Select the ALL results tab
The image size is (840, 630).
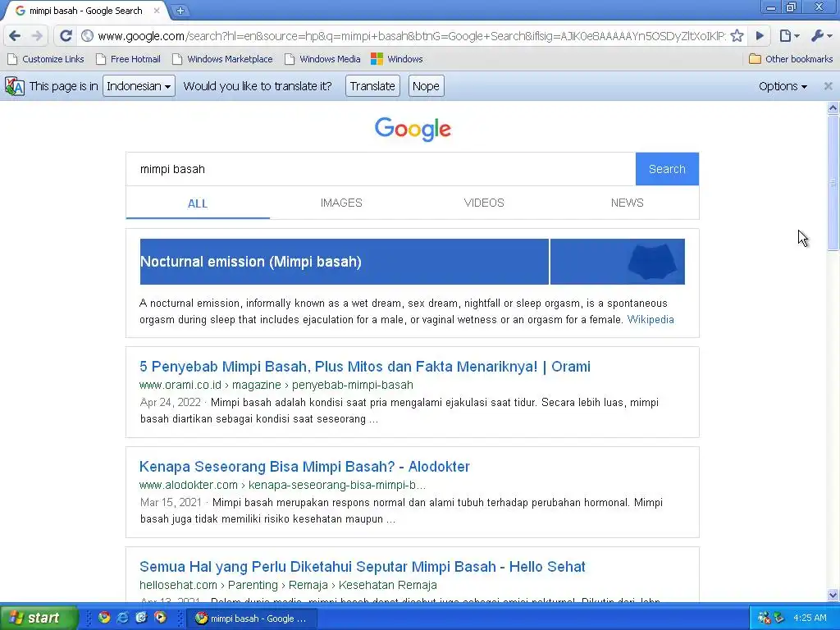click(198, 203)
